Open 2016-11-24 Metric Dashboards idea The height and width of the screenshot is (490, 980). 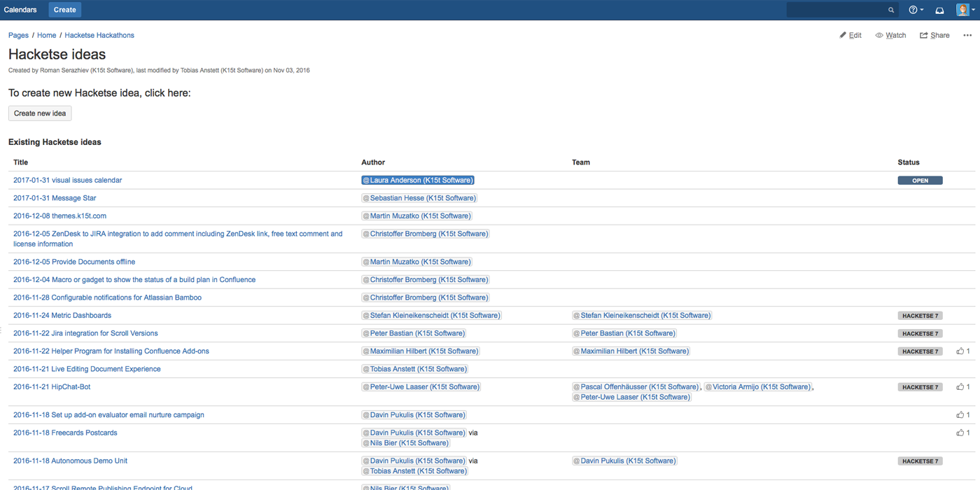pyautogui.click(x=62, y=316)
